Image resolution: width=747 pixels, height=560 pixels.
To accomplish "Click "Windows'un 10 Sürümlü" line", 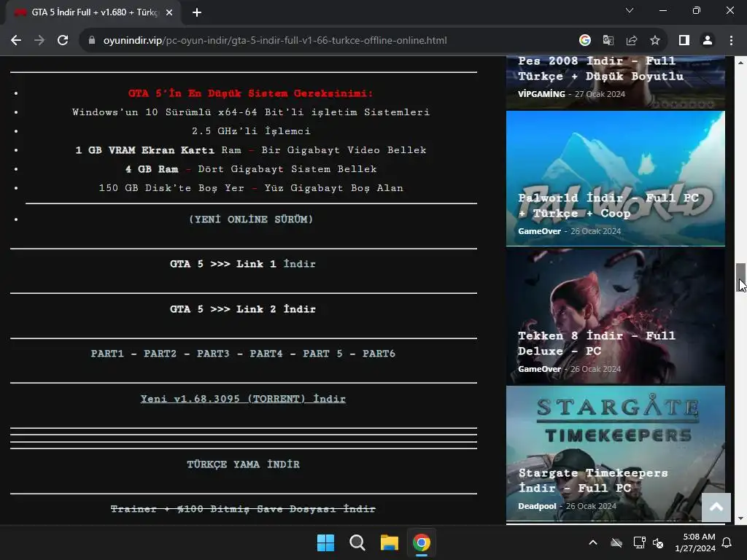I will coord(251,112).
